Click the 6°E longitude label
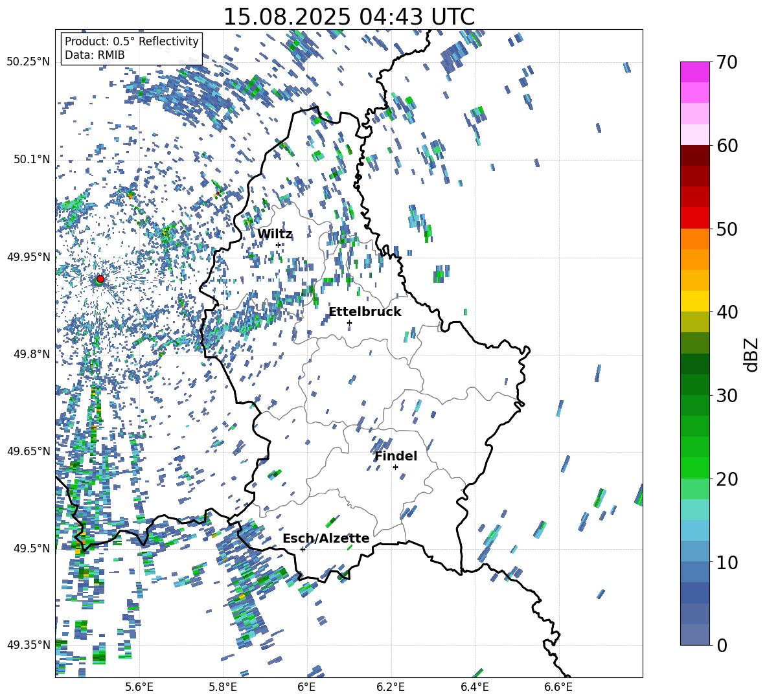 point(306,687)
